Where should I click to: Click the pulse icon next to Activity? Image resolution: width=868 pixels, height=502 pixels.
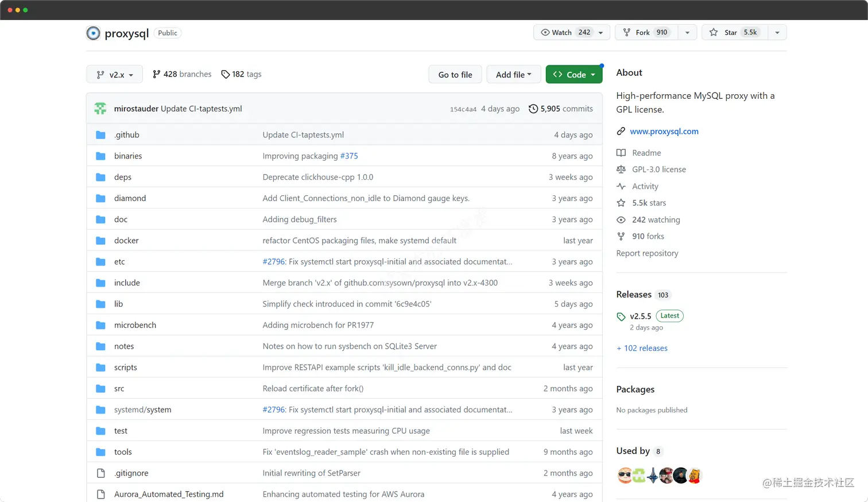tap(621, 186)
